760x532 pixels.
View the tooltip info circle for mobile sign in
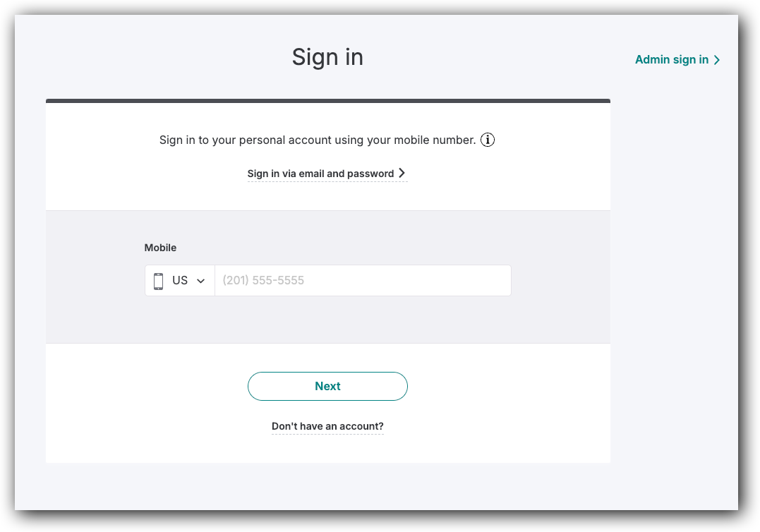point(487,140)
